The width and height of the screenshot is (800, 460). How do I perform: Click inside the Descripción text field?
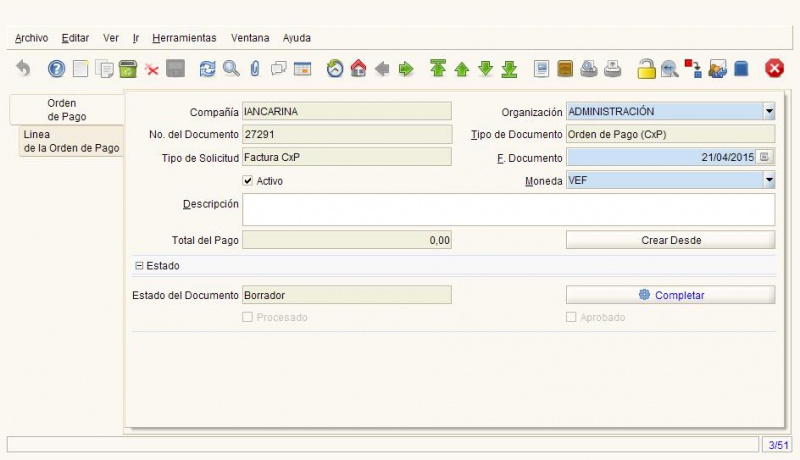pos(508,209)
